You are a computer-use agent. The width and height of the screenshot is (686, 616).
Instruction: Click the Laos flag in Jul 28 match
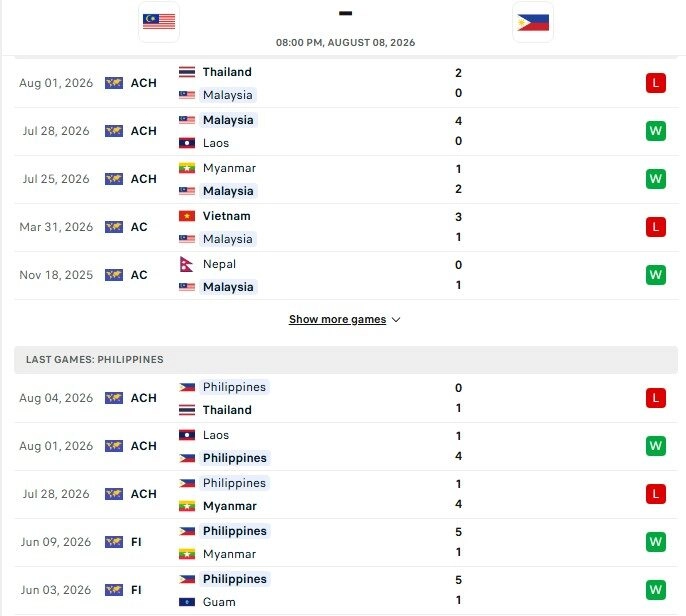pyautogui.click(x=187, y=143)
